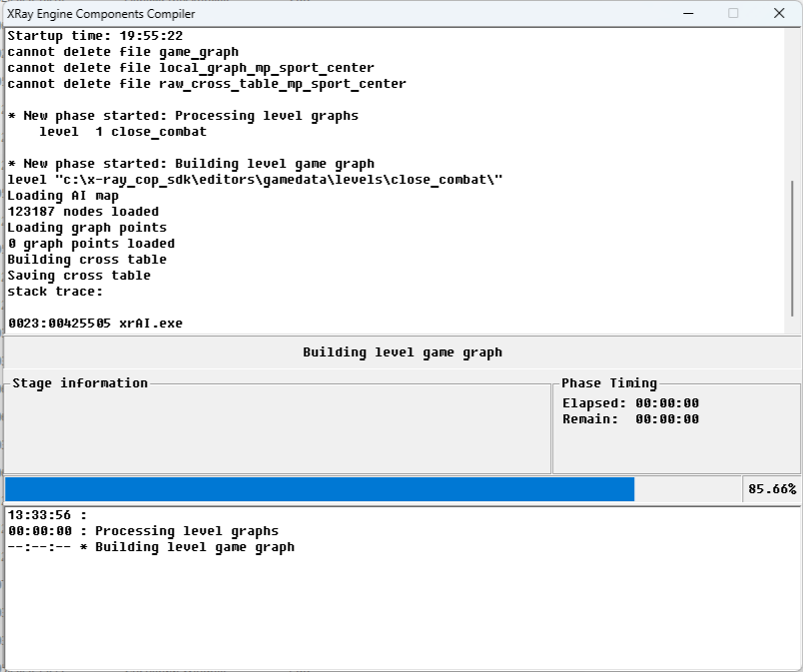
Task: Click 'cannot delete file game_graph' line
Action: [x=123, y=52]
